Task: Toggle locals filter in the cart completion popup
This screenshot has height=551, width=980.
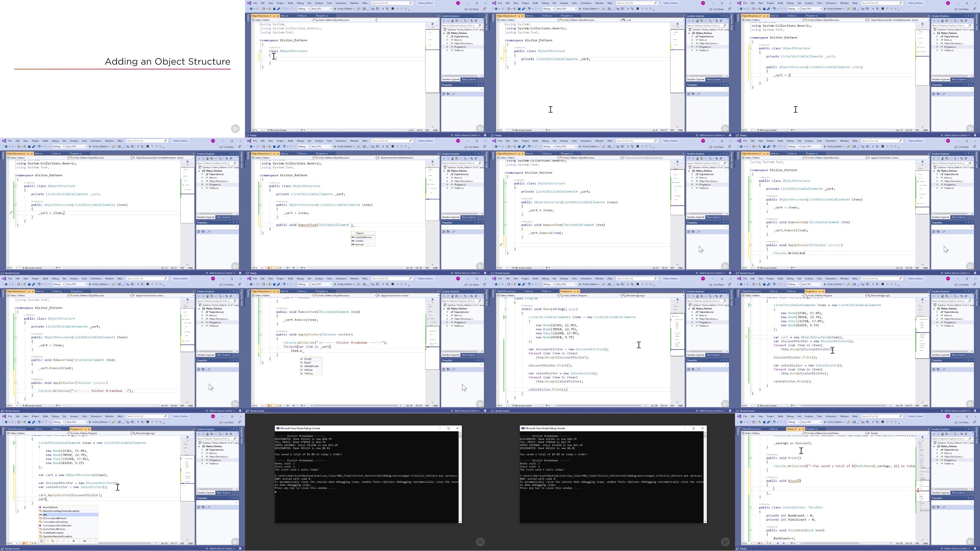Action: [x=85, y=541]
